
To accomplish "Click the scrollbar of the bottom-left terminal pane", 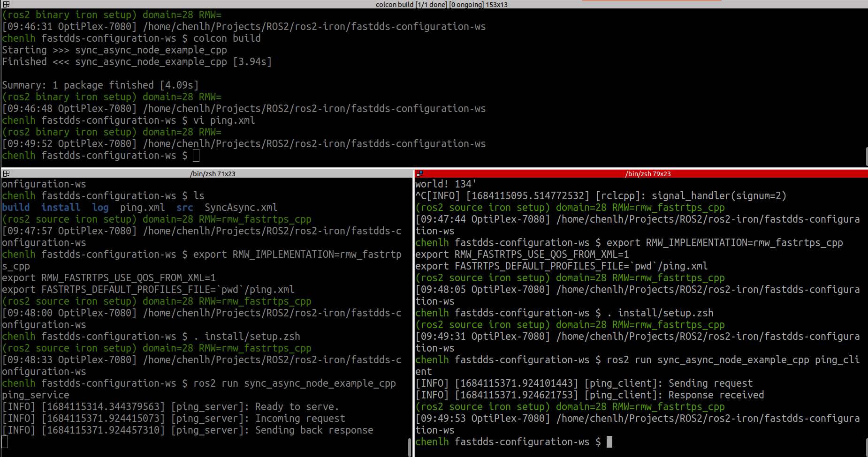I will point(410,447).
